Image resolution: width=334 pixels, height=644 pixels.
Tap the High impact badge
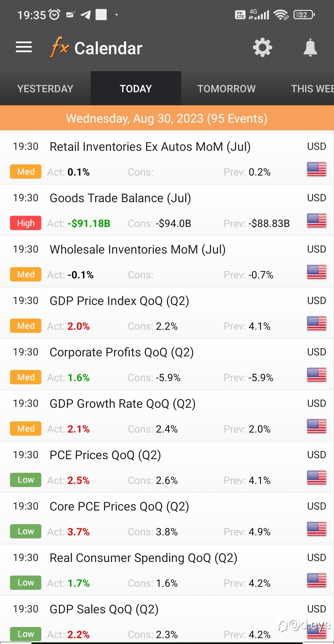(x=26, y=223)
